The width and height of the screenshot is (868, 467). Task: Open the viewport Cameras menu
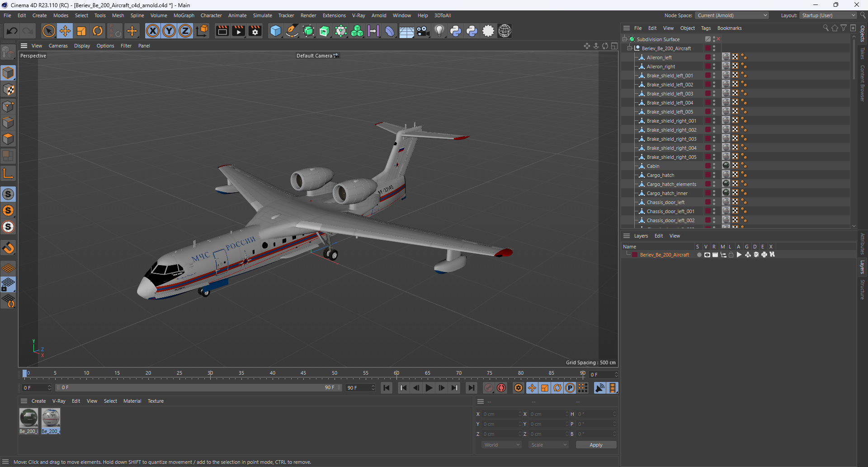[x=58, y=46]
